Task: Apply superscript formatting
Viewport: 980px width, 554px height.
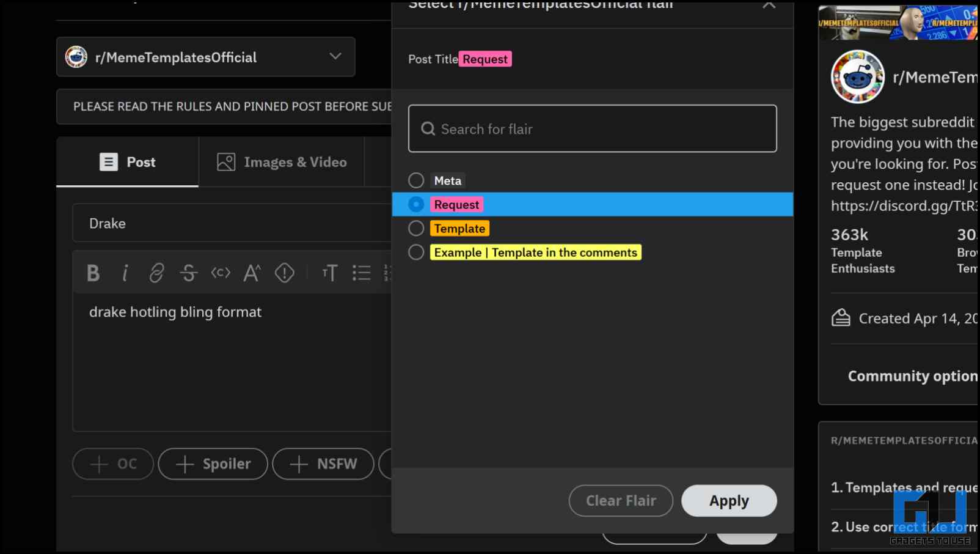Action: coord(252,273)
